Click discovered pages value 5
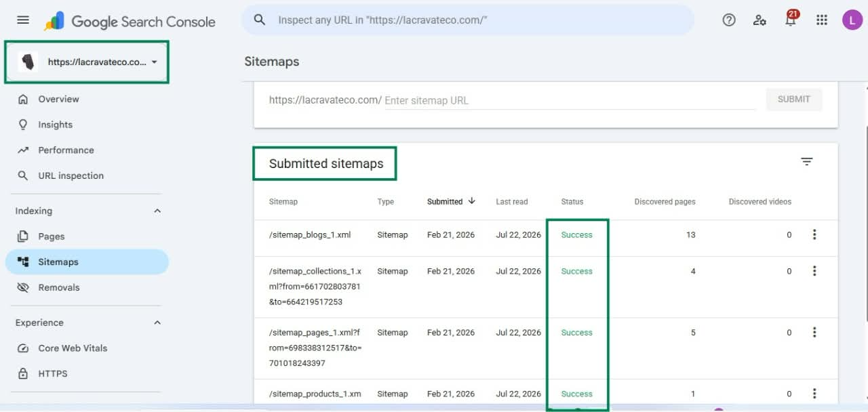The width and height of the screenshot is (868, 412). pos(693,333)
